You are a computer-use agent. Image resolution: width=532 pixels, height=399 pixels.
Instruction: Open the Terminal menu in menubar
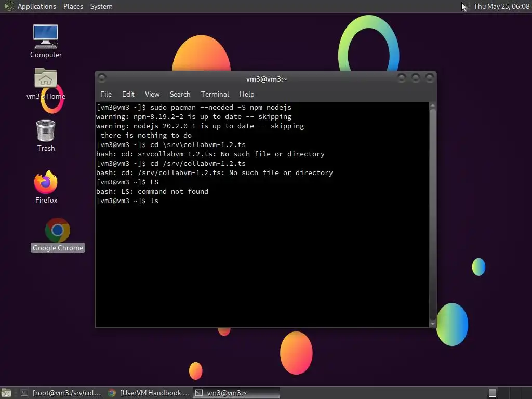click(215, 95)
